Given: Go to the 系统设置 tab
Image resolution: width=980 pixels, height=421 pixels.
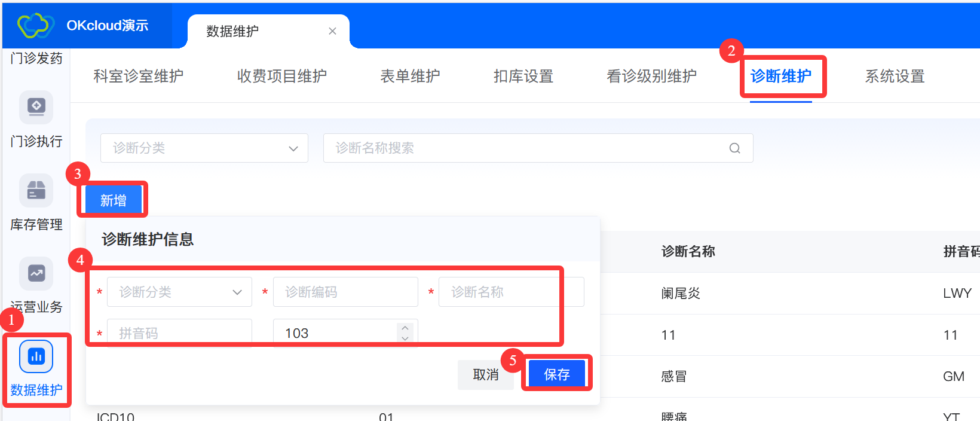Looking at the screenshot, I should click(x=895, y=77).
